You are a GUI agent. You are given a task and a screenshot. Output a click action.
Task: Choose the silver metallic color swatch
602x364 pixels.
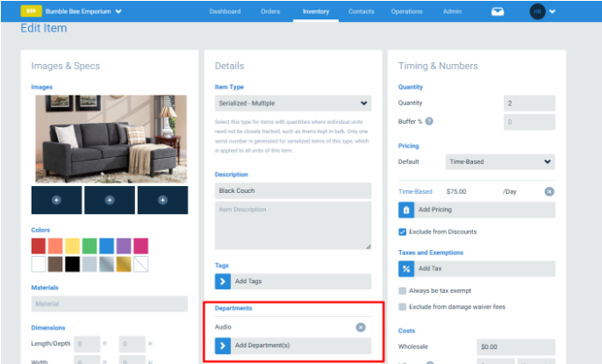107,264
